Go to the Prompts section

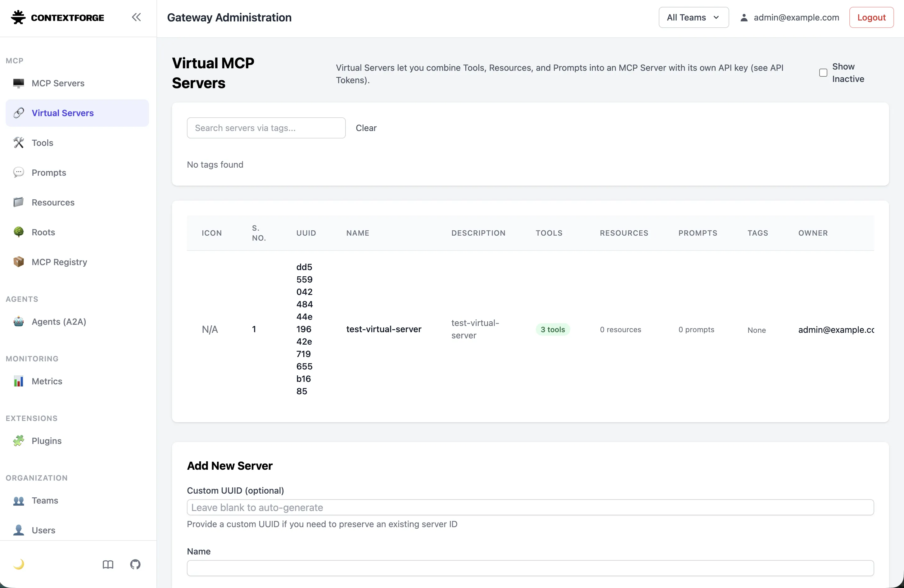(x=49, y=173)
